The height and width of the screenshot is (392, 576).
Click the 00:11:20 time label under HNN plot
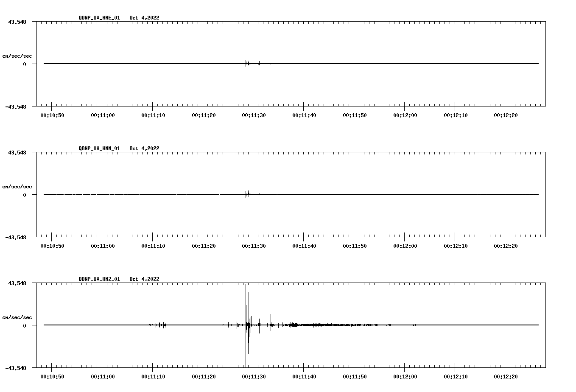204,246
